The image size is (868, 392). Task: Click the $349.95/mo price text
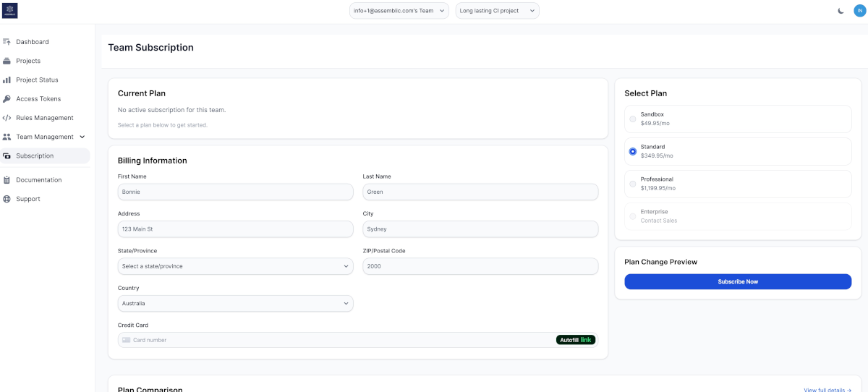click(657, 155)
